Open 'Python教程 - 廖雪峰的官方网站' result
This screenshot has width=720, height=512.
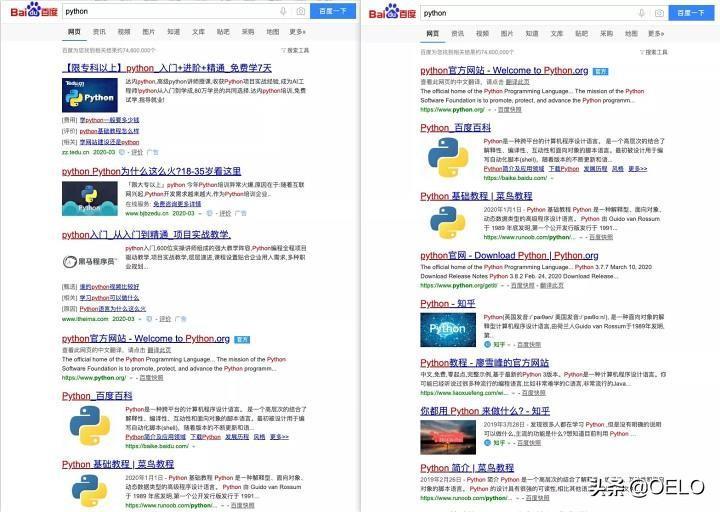pos(484,363)
